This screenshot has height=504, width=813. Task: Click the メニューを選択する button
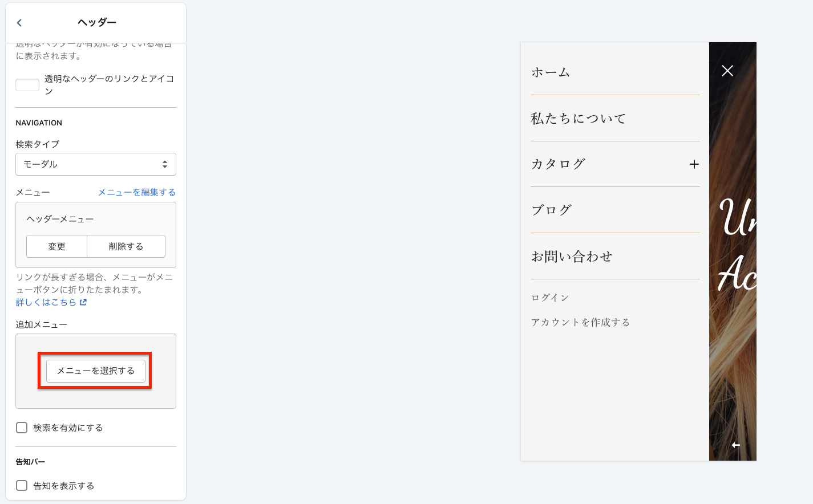point(95,371)
